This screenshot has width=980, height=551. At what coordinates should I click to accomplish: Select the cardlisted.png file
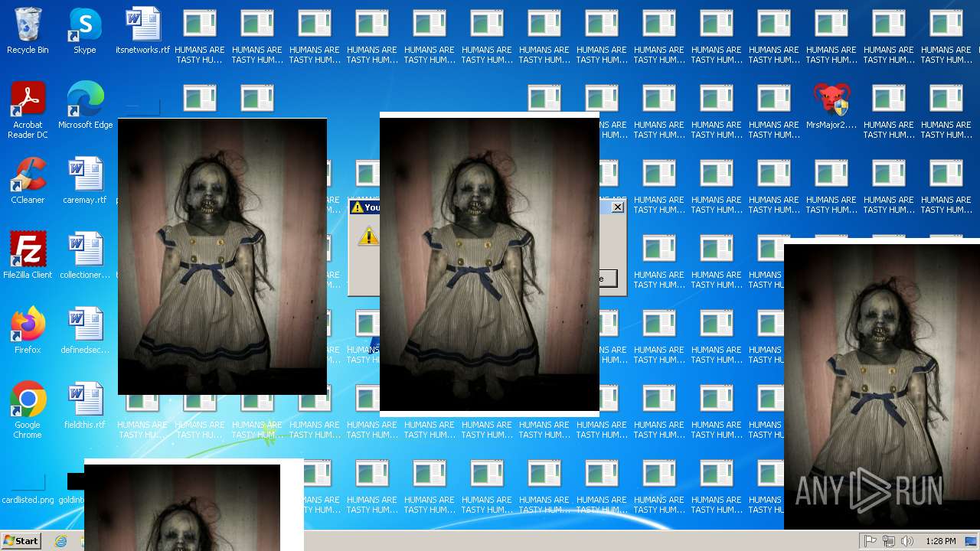tap(28, 490)
